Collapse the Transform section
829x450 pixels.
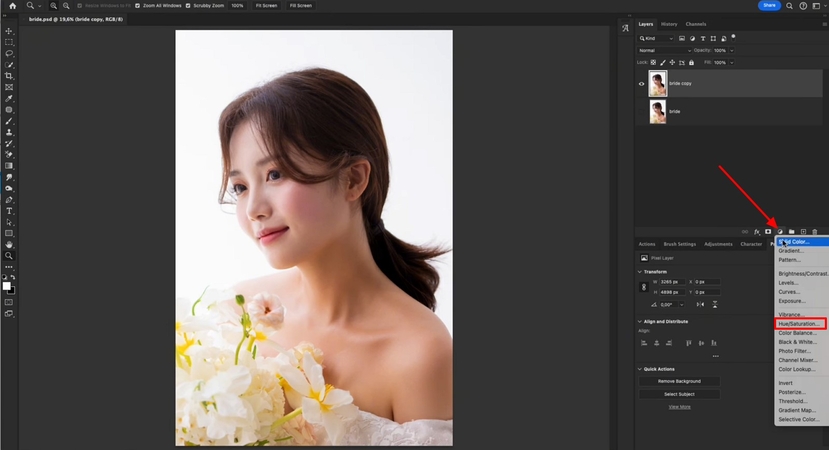640,271
